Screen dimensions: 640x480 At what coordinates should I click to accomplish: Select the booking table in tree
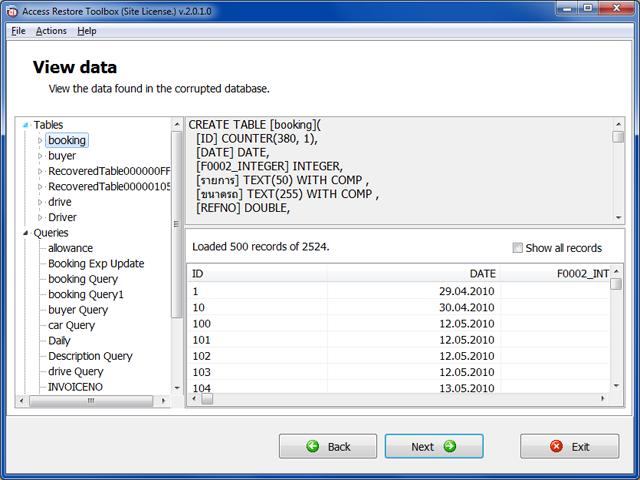[x=67, y=140]
